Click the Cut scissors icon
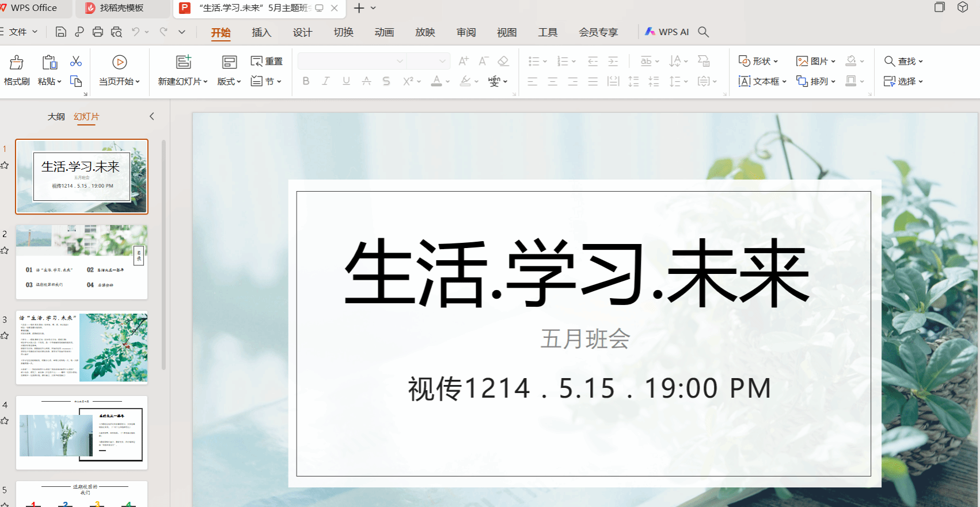Image resolution: width=980 pixels, height=507 pixels. tap(76, 61)
